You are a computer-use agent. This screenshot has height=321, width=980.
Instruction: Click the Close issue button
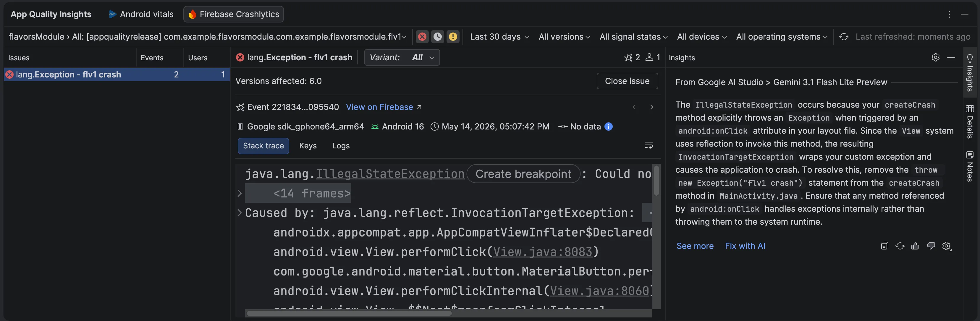[x=627, y=81]
